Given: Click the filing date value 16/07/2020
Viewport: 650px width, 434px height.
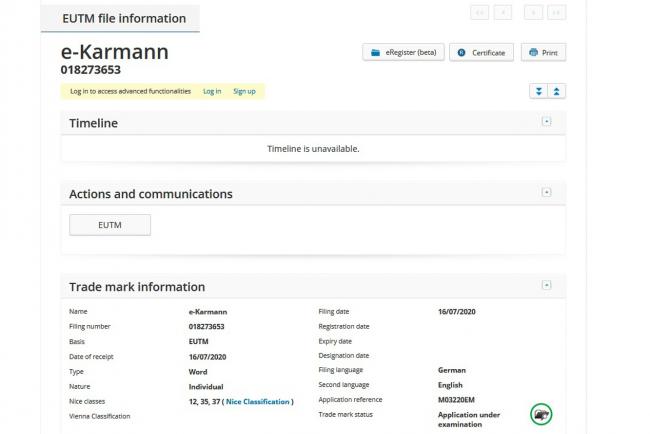Looking at the screenshot, I should point(456,312).
